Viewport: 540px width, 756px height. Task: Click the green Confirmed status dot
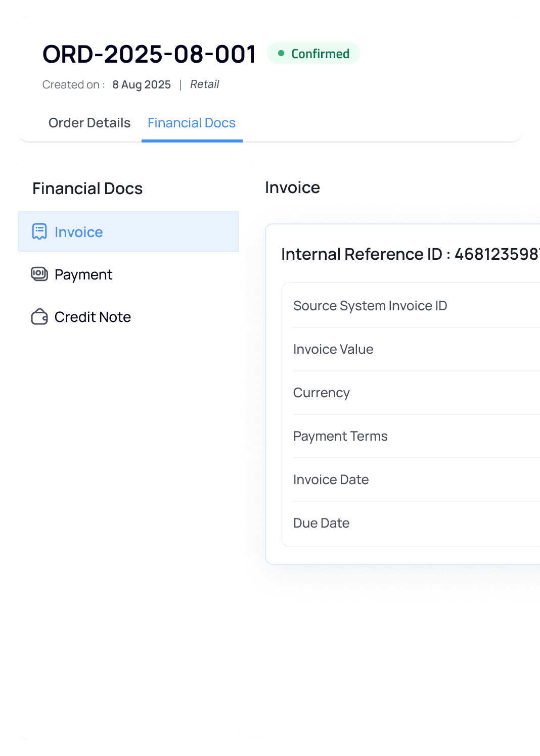point(281,53)
